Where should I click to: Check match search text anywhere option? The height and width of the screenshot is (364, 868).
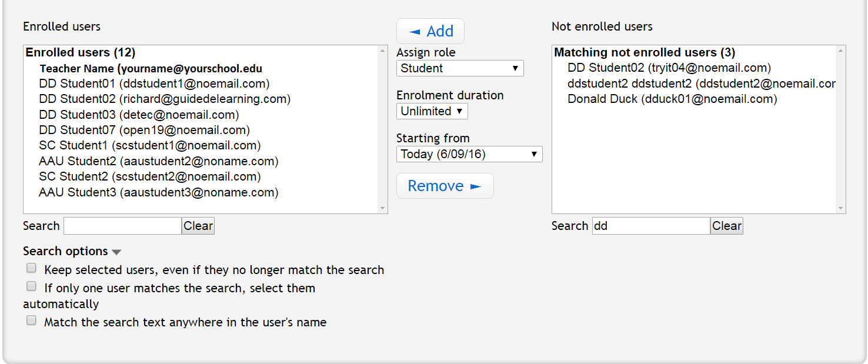click(x=32, y=320)
